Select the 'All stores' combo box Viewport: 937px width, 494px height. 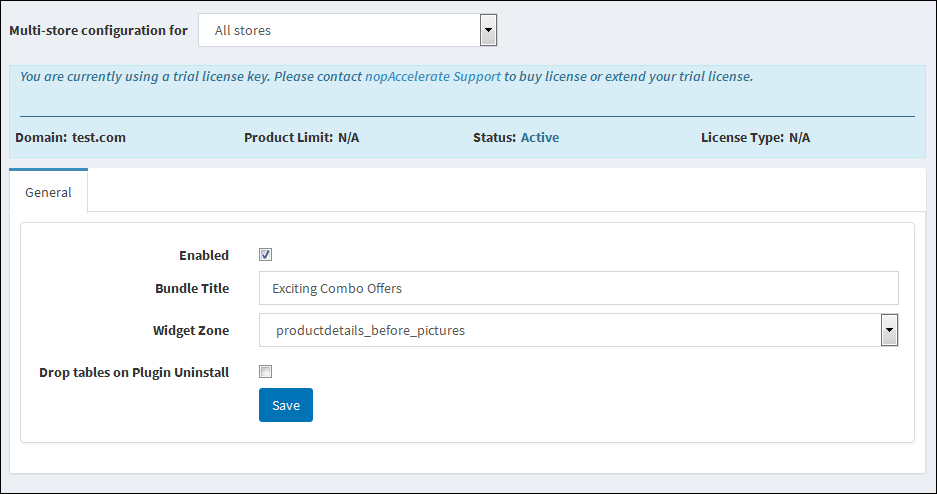[347, 30]
